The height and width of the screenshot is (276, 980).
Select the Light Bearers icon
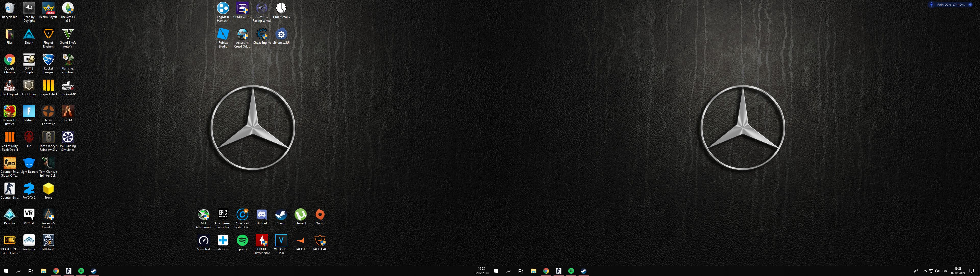tap(29, 165)
